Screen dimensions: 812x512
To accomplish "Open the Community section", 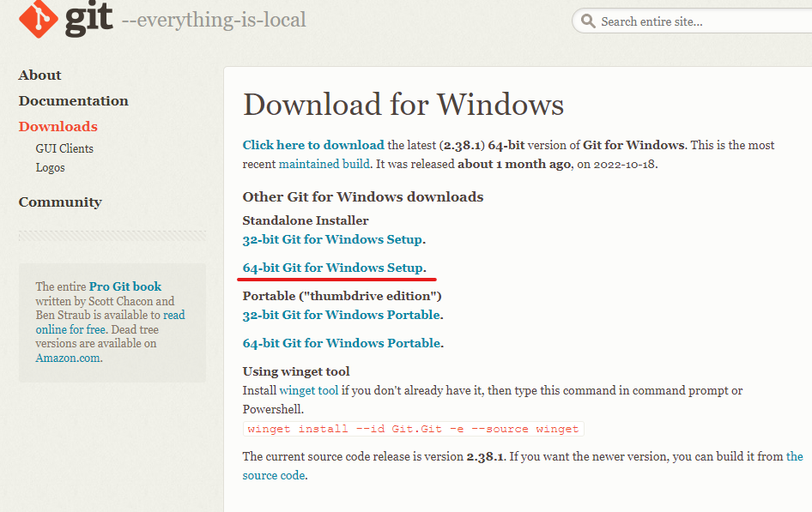I will 60,202.
